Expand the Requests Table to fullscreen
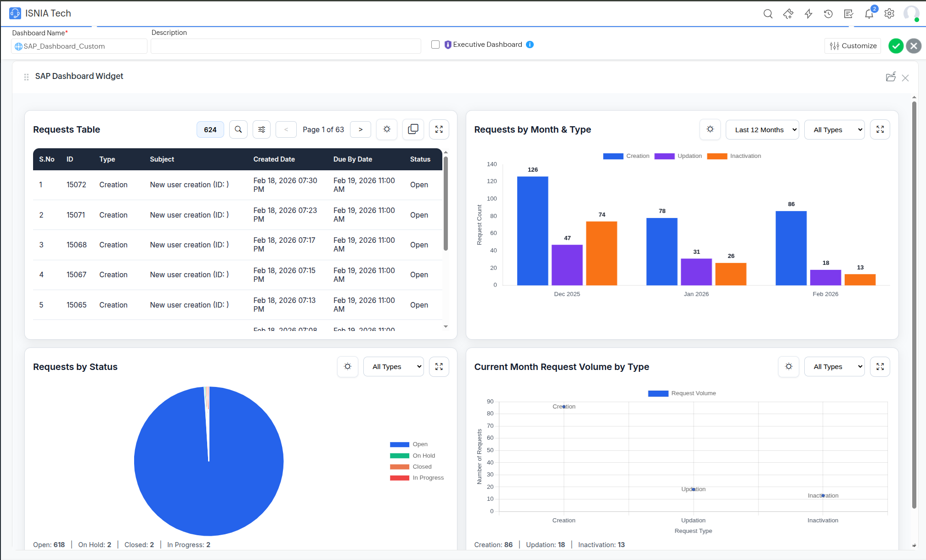The image size is (926, 560). [439, 129]
